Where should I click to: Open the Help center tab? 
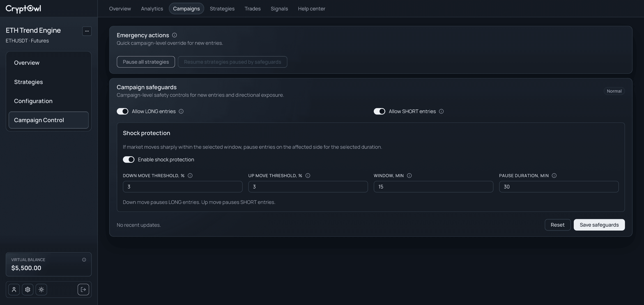tap(312, 8)
